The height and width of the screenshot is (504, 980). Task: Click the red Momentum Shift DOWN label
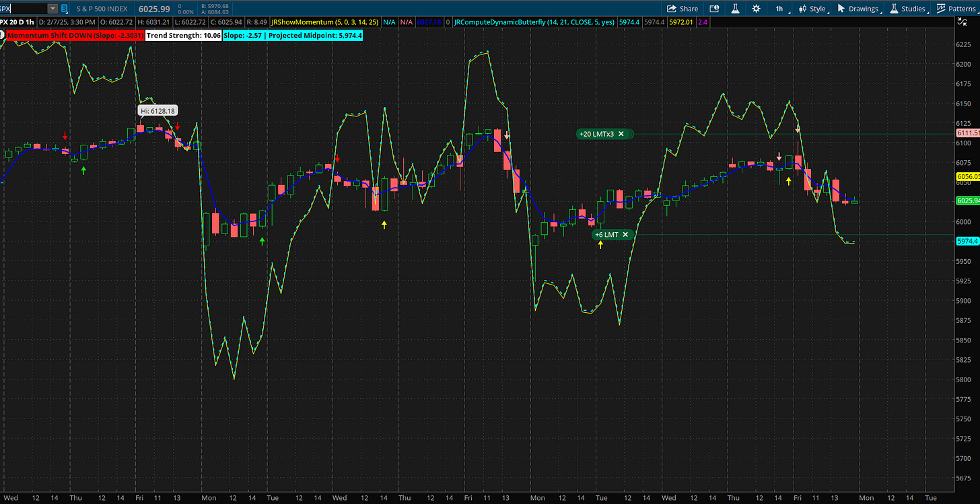click(x=76, y=34)
